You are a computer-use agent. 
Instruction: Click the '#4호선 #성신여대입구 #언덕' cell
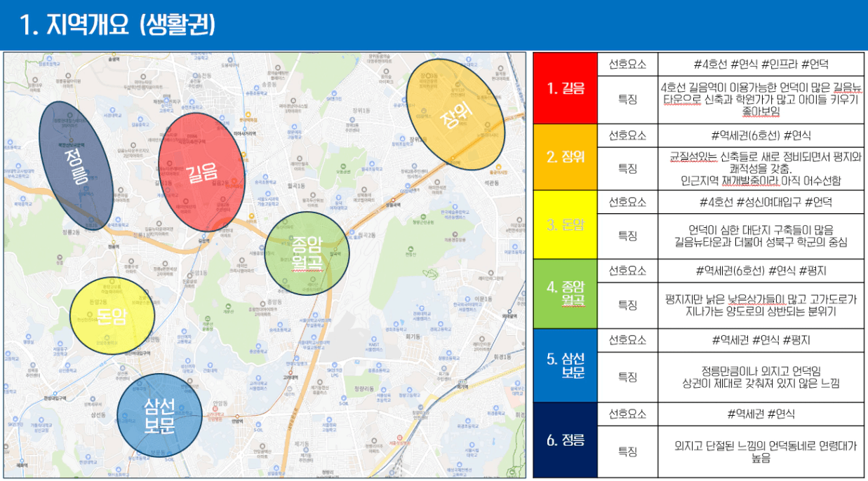tap(761, 202)
